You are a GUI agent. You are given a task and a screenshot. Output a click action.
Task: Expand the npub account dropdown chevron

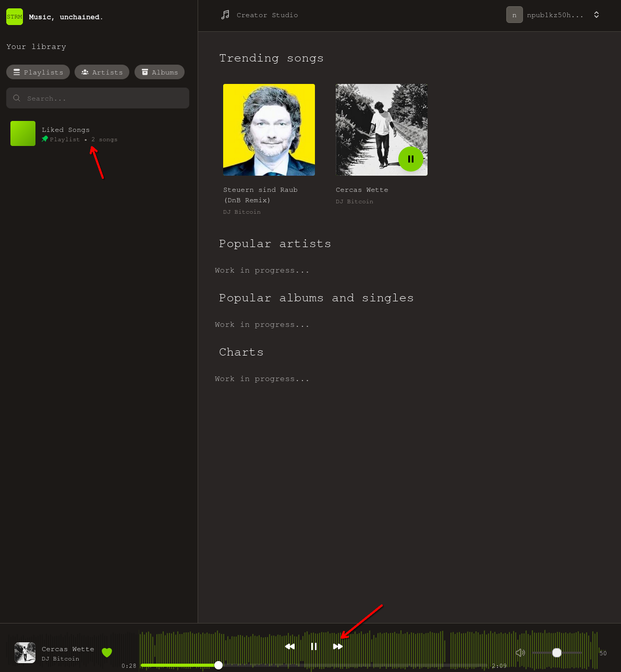596,15
